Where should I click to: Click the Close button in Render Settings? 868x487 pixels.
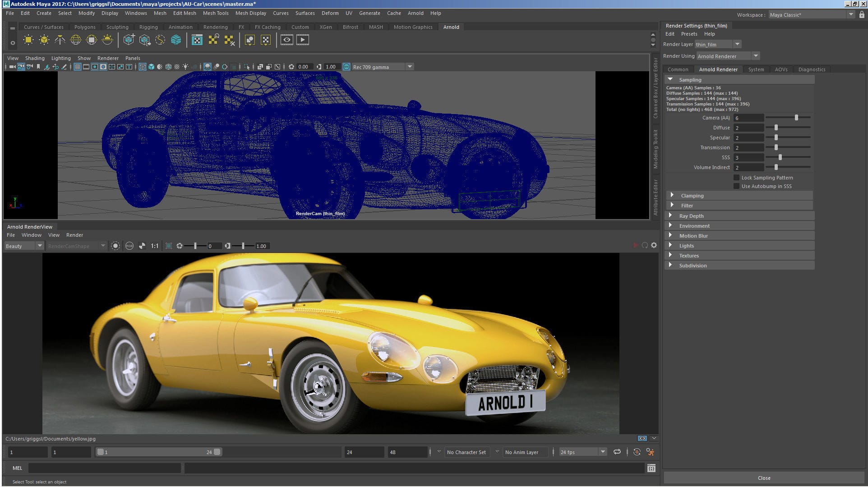click(763, 477)
